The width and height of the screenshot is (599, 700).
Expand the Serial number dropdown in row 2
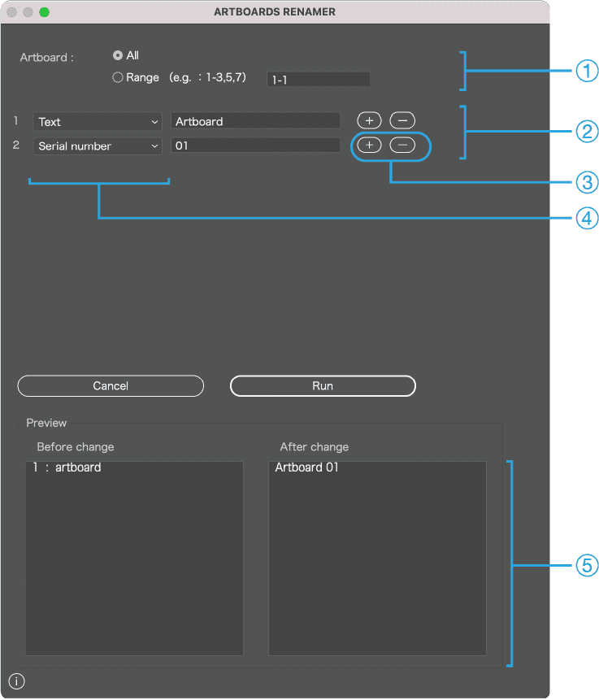(x=98, y=146)
